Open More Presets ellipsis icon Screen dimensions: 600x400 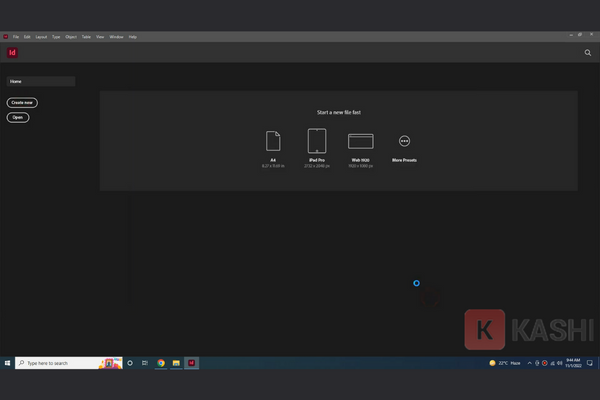click(x=404, y=141)
